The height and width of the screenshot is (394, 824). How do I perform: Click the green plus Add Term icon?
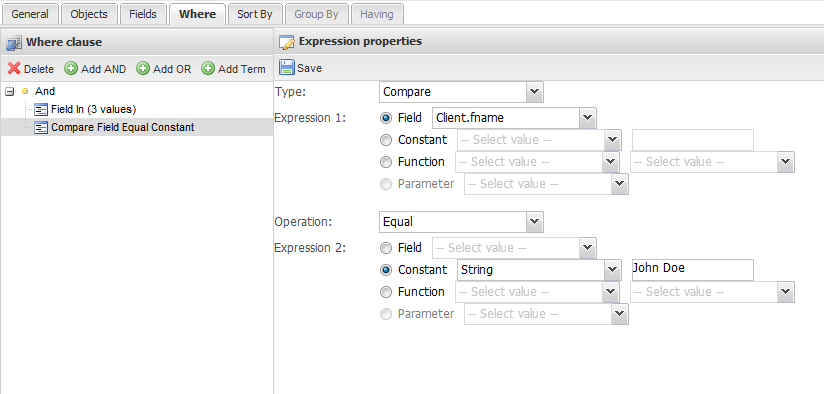[x=208, y=68]
